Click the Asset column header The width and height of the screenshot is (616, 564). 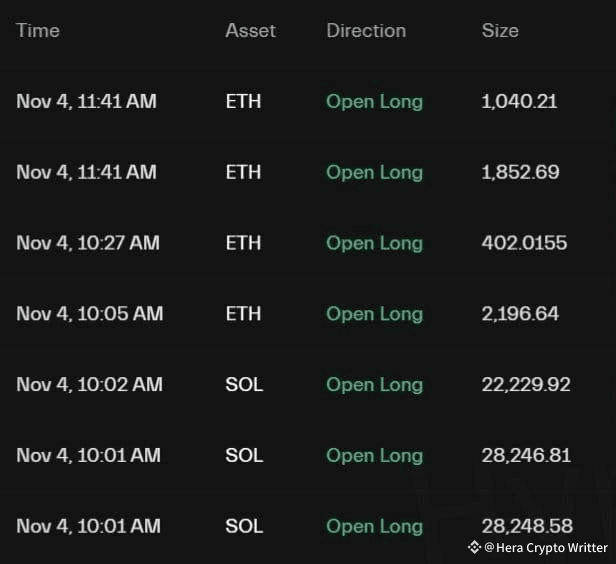click(250, 30)
